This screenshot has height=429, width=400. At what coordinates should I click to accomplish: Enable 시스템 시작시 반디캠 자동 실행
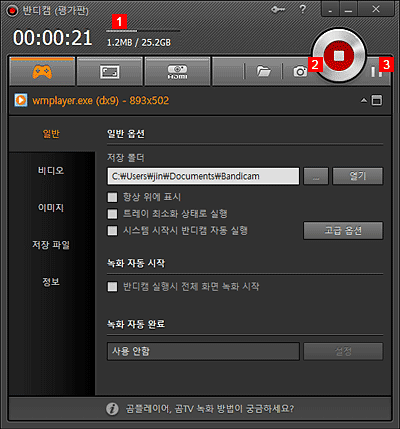112,231
